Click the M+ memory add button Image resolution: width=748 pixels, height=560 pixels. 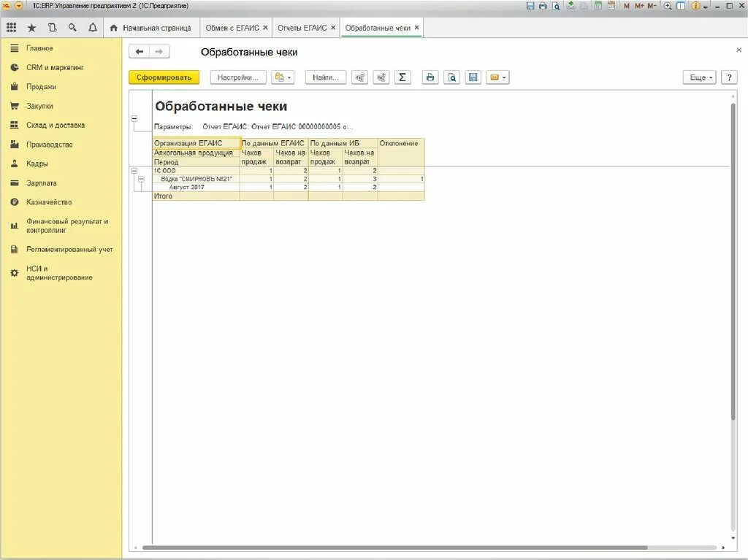(x=639, y=6)
